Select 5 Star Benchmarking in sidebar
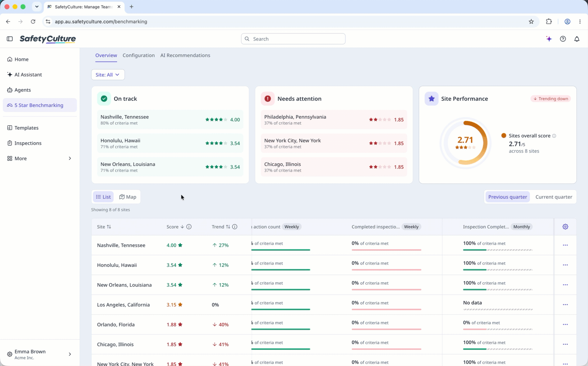Screen dimensions: 588x366 (40, 105)
